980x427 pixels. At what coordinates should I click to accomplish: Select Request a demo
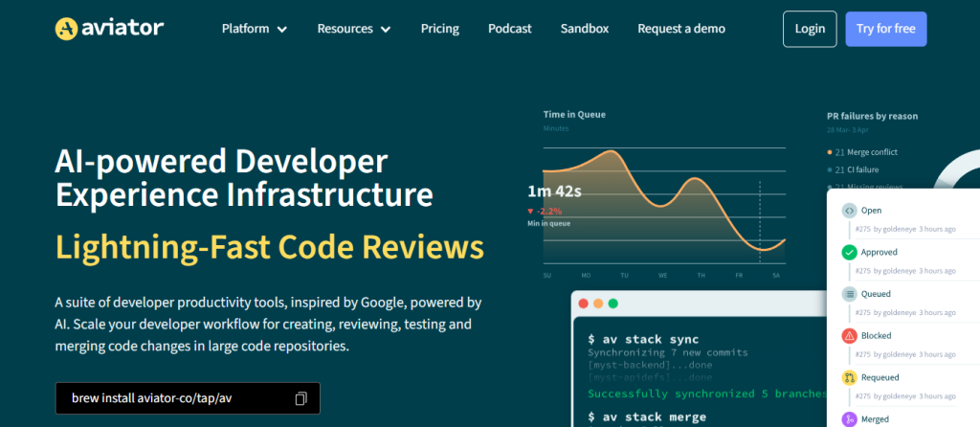click(681, 29)
